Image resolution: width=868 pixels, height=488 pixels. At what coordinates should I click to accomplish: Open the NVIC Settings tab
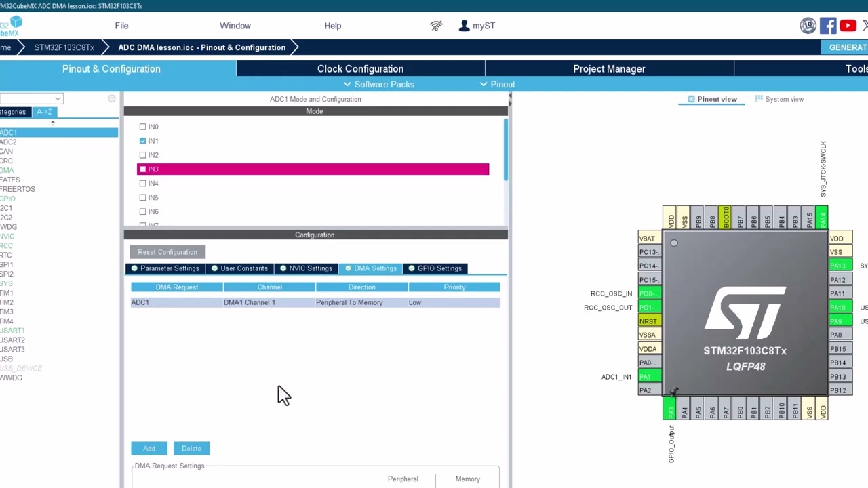307,268
